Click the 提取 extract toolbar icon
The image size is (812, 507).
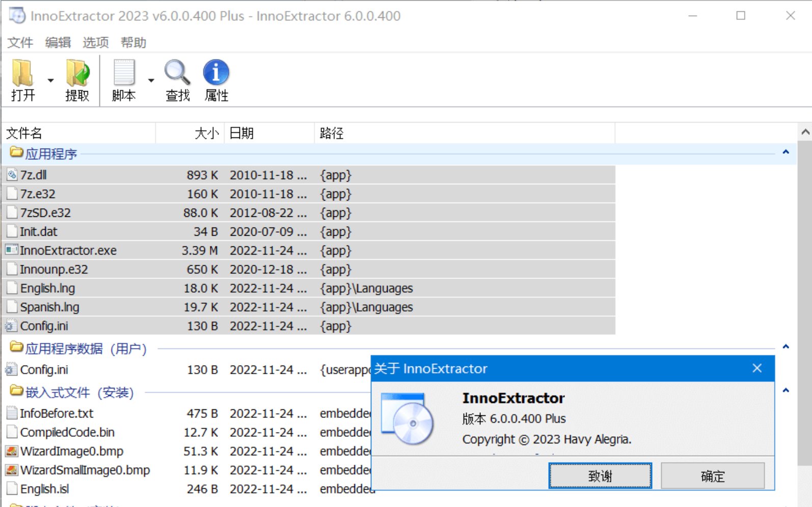(77, 80)
